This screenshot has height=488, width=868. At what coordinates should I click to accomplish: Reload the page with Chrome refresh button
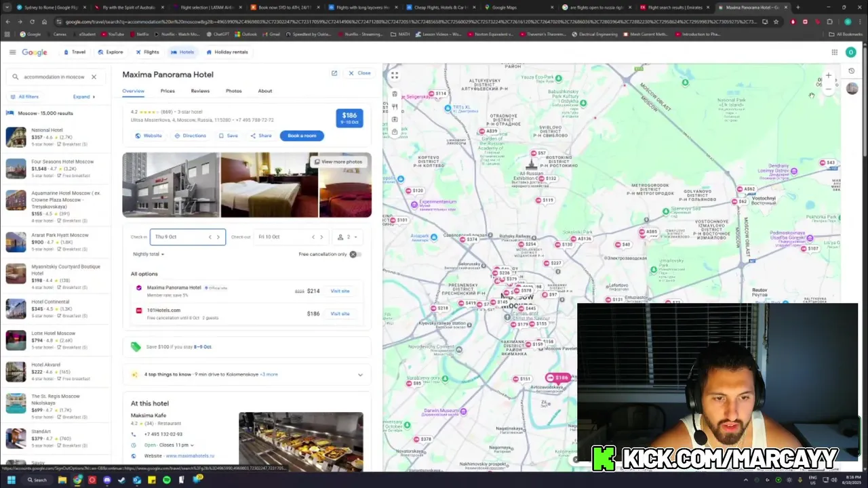pos(31,22)
